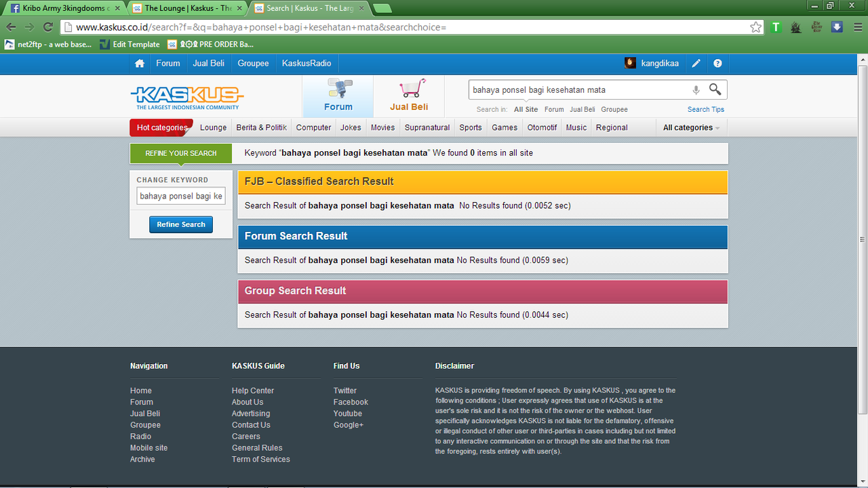Open a new browser tab

click(382, 8)
